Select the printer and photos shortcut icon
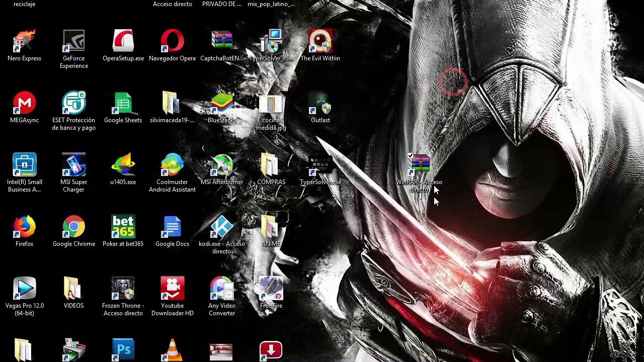 73,350
